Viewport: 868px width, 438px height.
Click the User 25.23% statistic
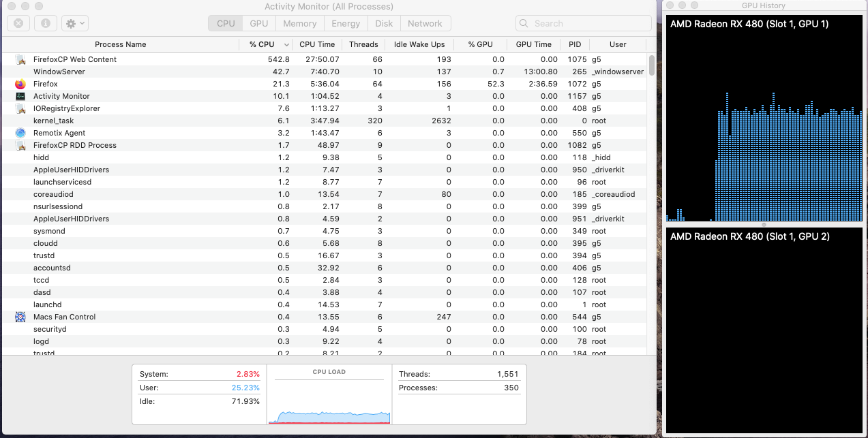point(199,388)
